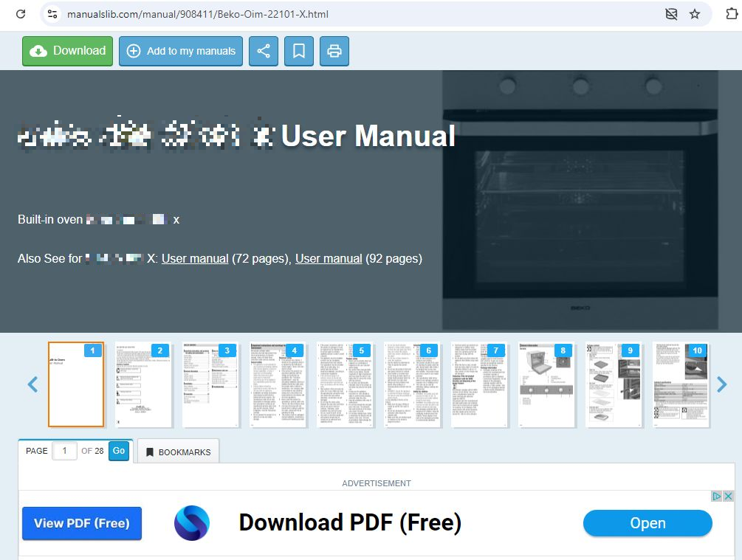Select page 8 thumbnail
The width and height of the screenshot is (742, 560).
[546, 384]
